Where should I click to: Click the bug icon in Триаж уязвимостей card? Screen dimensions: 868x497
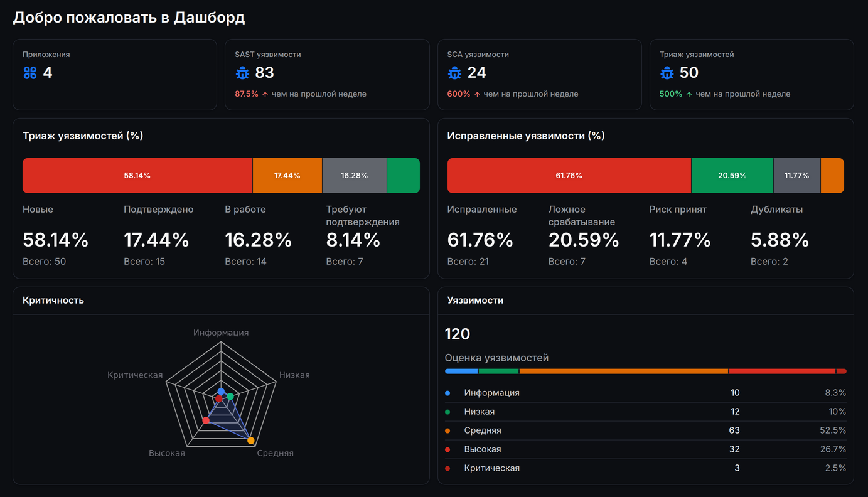coord(667,73)
